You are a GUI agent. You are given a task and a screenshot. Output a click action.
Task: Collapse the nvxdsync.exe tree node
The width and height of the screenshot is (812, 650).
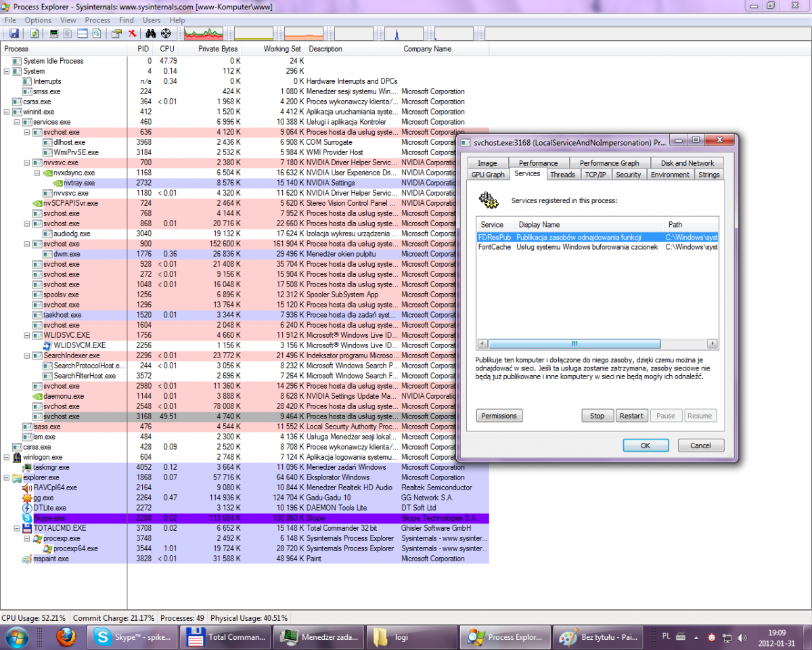click(37, 173)
